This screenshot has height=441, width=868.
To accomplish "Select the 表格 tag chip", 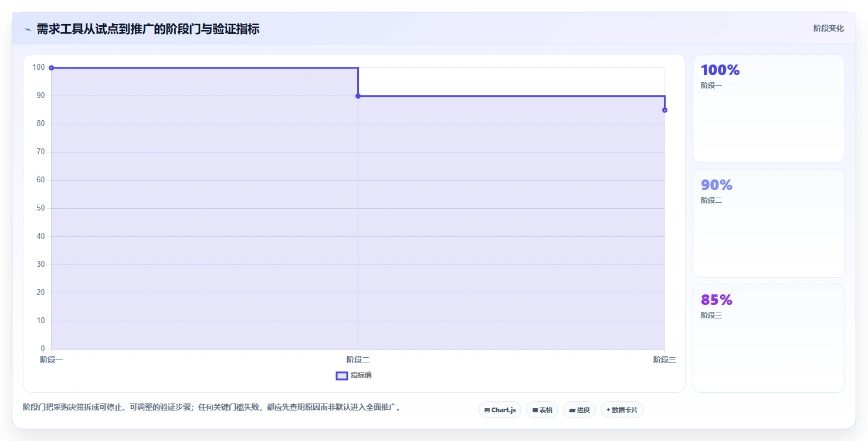I will 542,410.
